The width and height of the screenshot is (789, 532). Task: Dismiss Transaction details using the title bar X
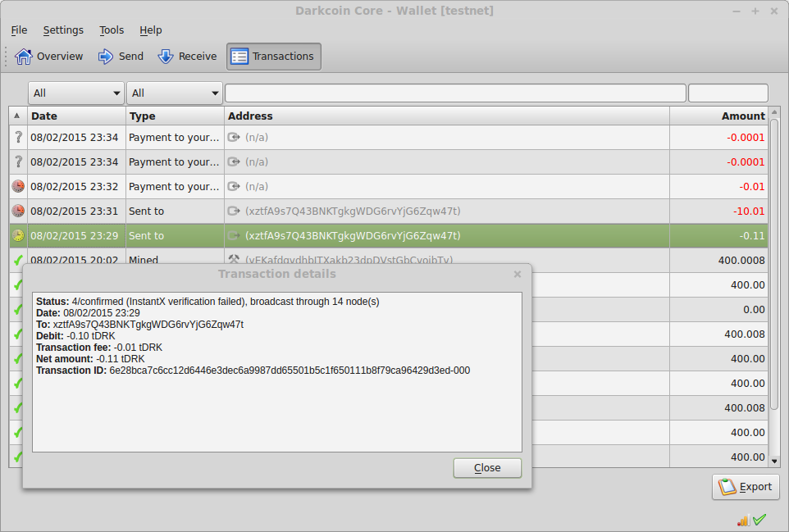(x=518, y=274)
